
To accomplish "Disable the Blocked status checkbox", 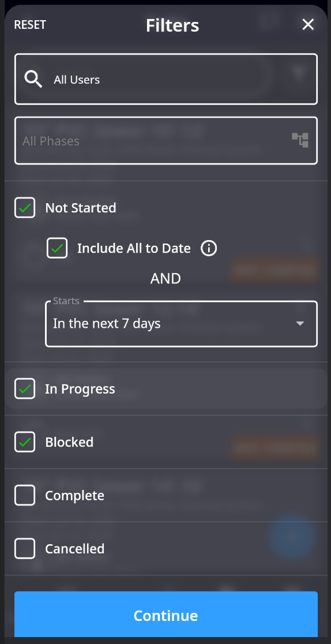I will click(25, 442).
